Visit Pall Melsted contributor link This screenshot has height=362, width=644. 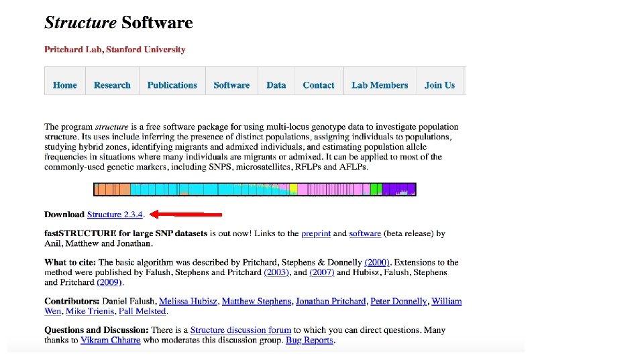142,311
